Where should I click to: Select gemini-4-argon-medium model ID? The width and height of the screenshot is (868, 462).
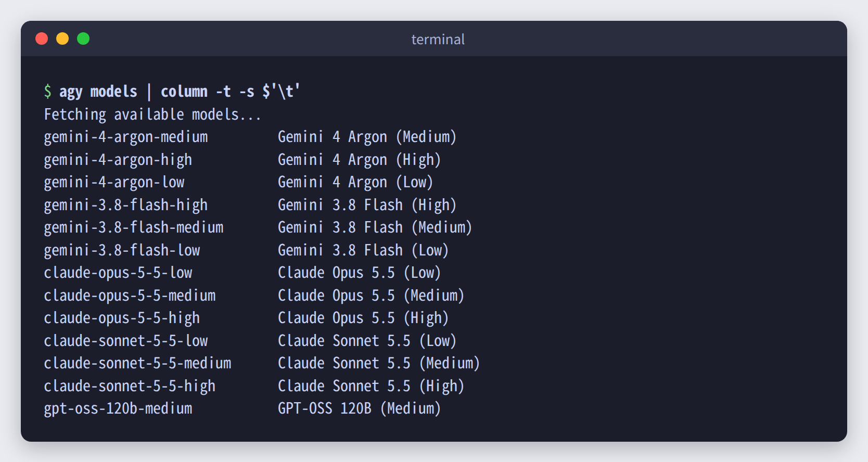click(x=126, y=137)
